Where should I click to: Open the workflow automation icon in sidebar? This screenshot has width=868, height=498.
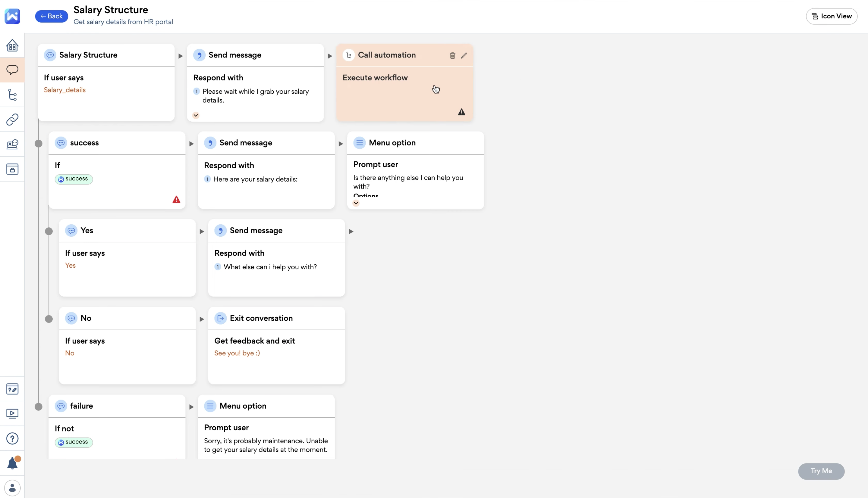click(x=12, y=95)
